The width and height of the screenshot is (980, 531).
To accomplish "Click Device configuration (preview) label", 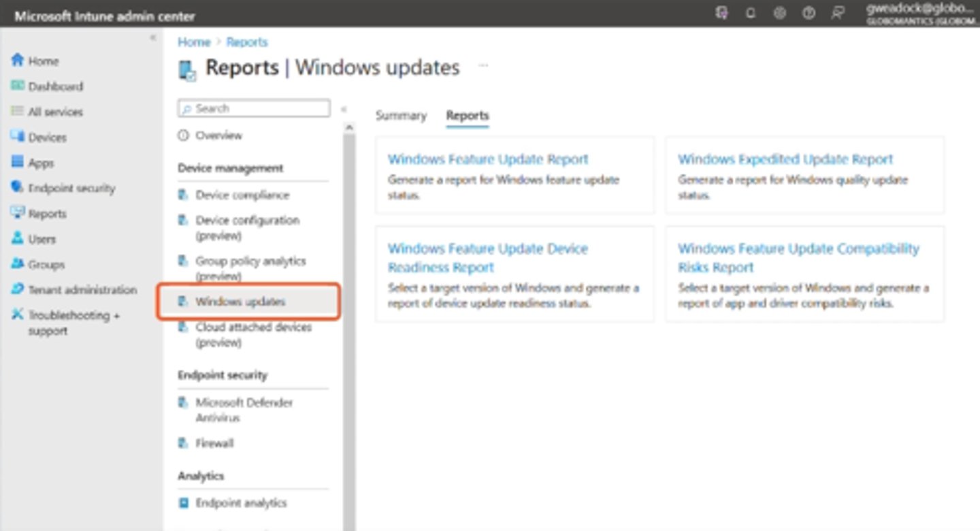I will tap(248, 228).
